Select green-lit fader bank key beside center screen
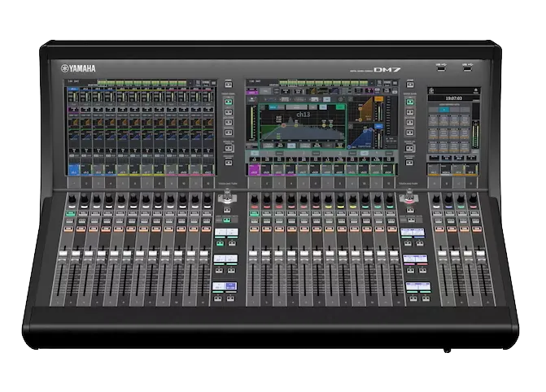This screenshot has width=546, height=392. 410,102
